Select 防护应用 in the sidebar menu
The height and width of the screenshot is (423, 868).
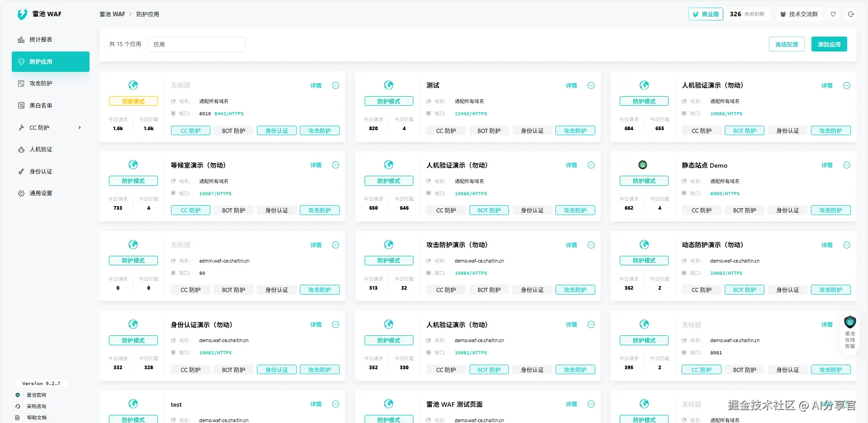[x=41, y=61]
